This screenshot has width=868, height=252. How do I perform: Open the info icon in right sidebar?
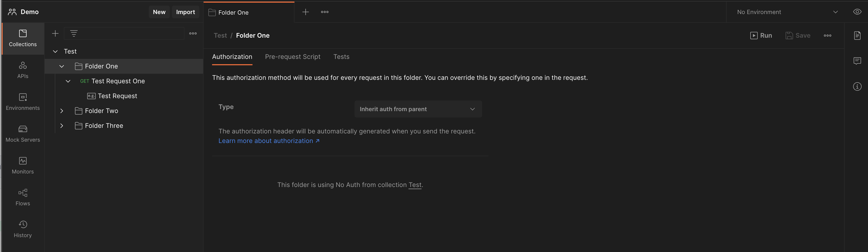click(x=857, y=86)
